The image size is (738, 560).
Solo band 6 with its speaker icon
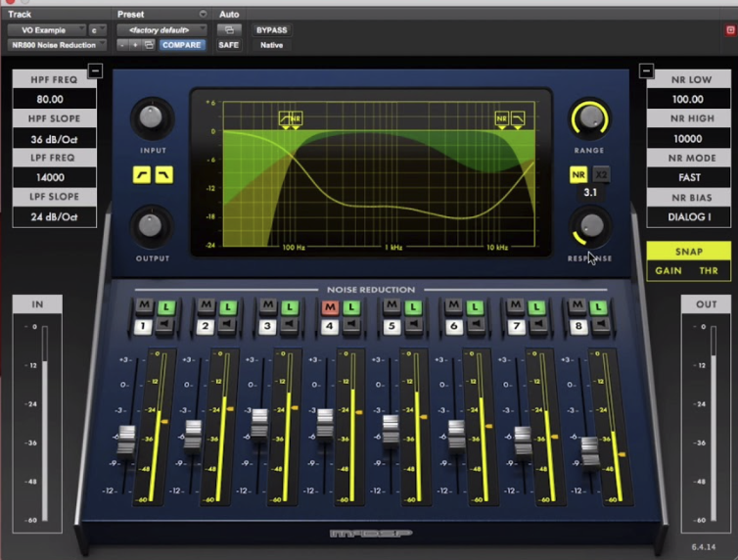[x=476, y=324]
